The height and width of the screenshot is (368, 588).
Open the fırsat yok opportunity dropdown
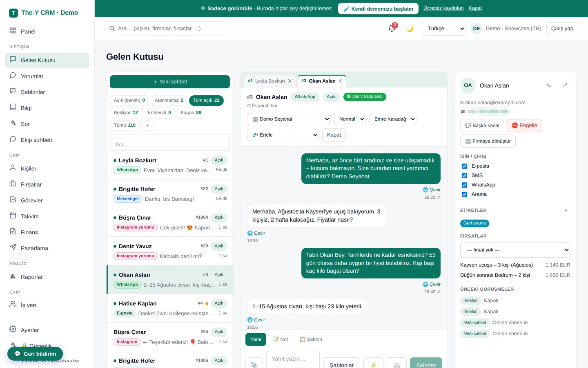click(x=515, y=250)
